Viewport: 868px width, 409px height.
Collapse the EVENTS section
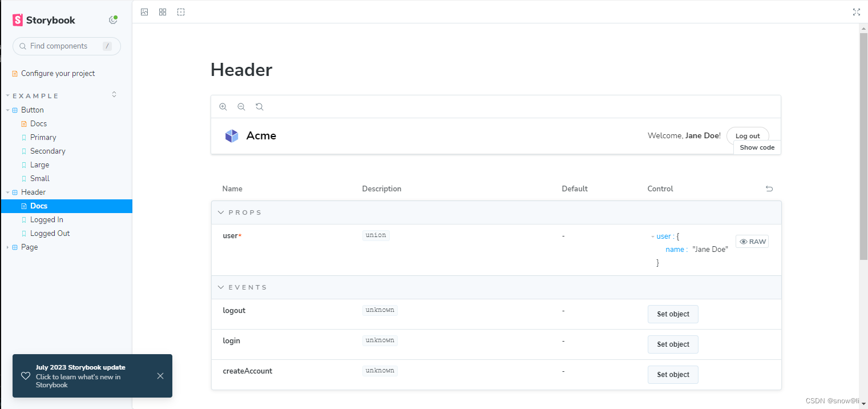(x=221, y=287)
